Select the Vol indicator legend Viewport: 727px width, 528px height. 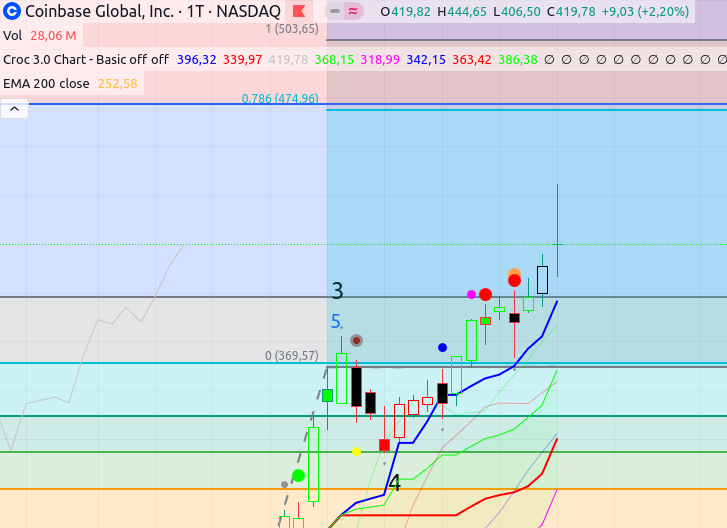pyautogui.click(x=12, y=35)
